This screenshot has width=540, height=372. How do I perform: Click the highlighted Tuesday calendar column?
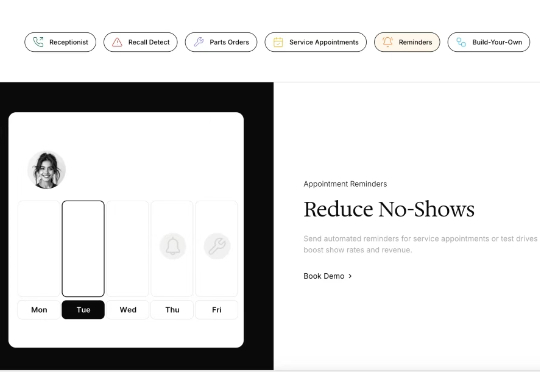(x=83, y=248)
